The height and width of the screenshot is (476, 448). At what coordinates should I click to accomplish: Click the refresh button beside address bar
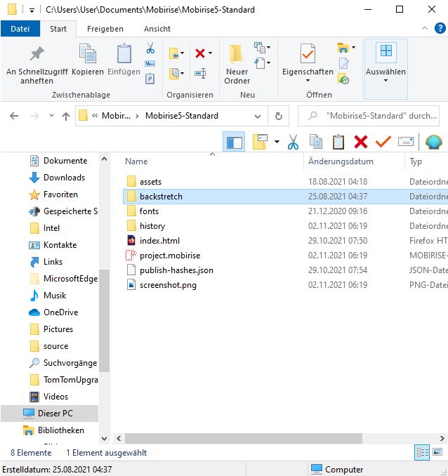tap(279, 117)
